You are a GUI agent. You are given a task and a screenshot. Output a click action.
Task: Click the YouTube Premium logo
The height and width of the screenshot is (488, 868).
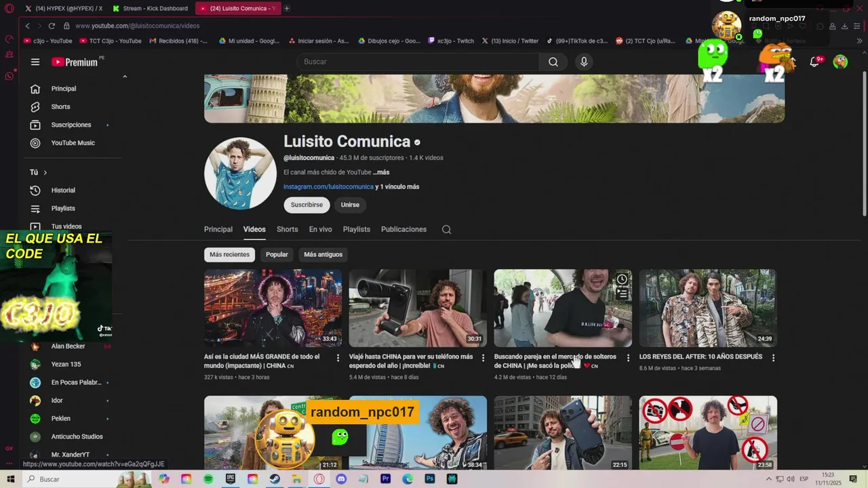pyautogui.click(x=76, y=62)
